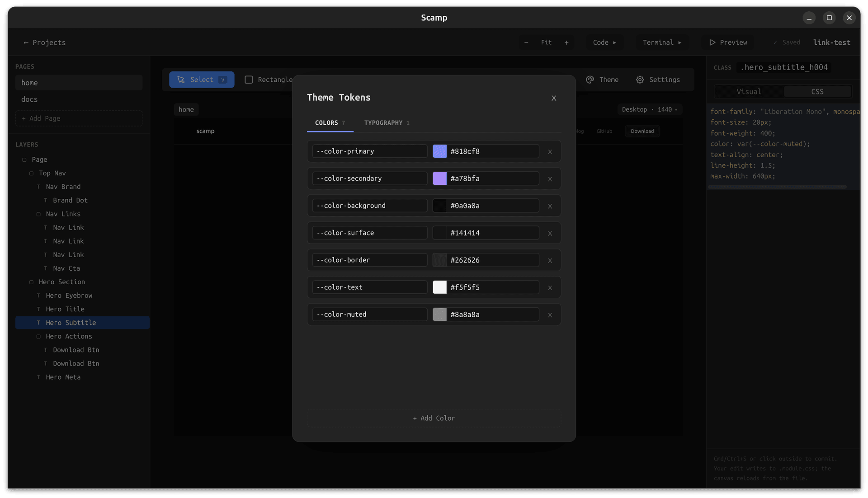Open the --color-primary color swatch
868x498 pixels.
click(x=439, y=151)
